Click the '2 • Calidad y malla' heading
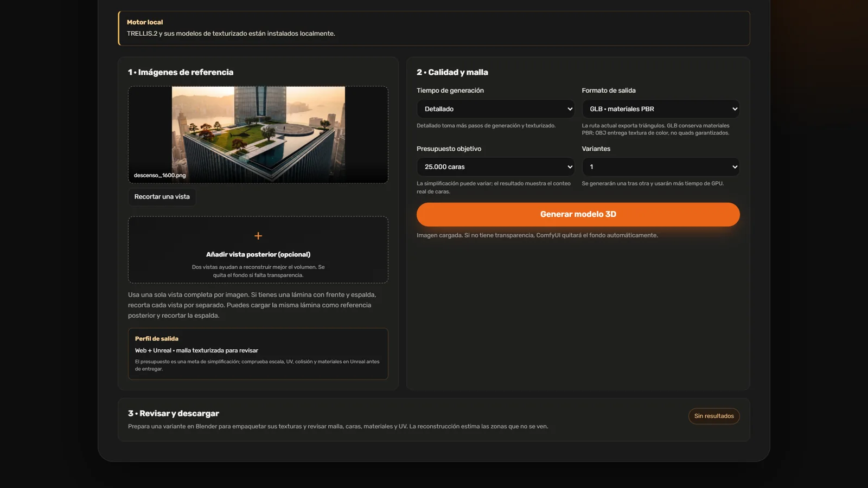The image size is (868, 488). tap(452, 72)
